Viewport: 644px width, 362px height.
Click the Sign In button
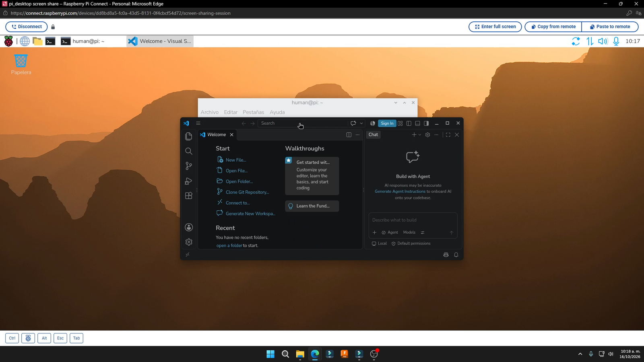click(x=387, y=123)
